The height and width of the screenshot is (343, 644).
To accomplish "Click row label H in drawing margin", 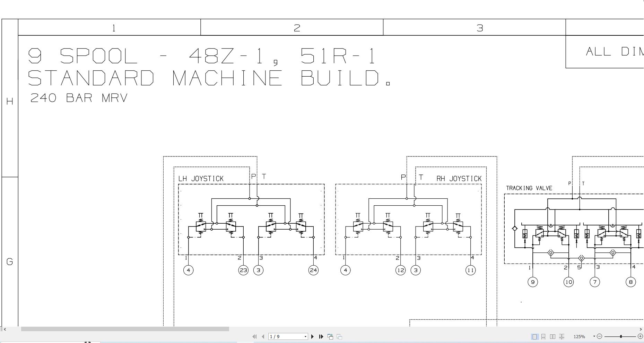I will [10, 101].
